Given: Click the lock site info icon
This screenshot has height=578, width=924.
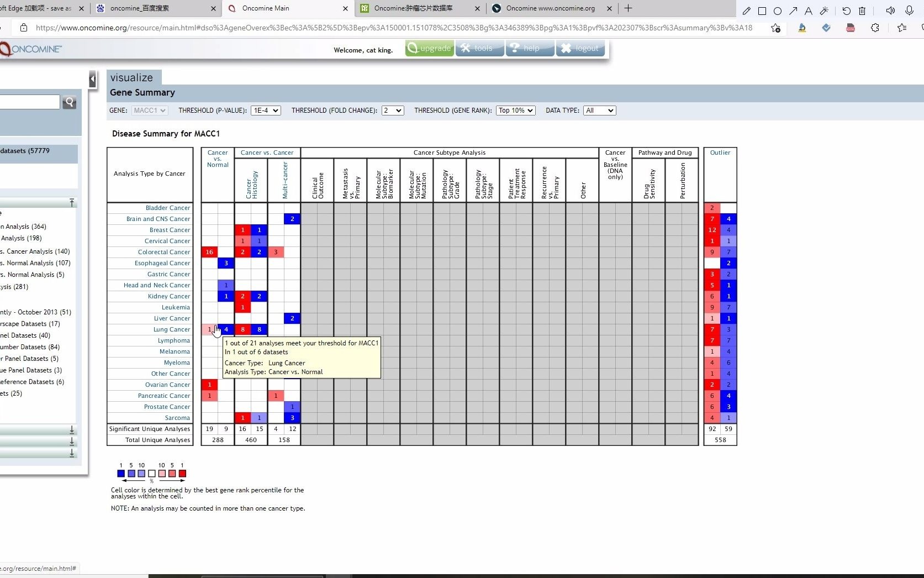Looking at the screenshot, I should tap(23, 28).
